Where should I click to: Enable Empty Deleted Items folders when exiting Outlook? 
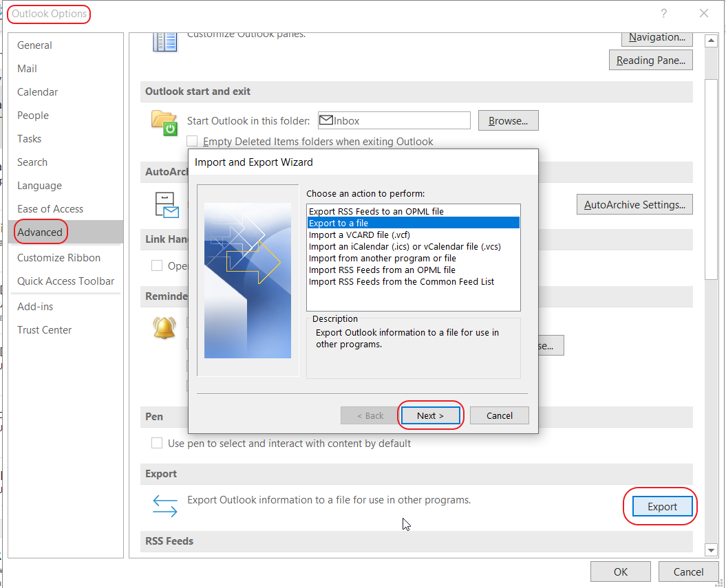(x=192, y=141)
